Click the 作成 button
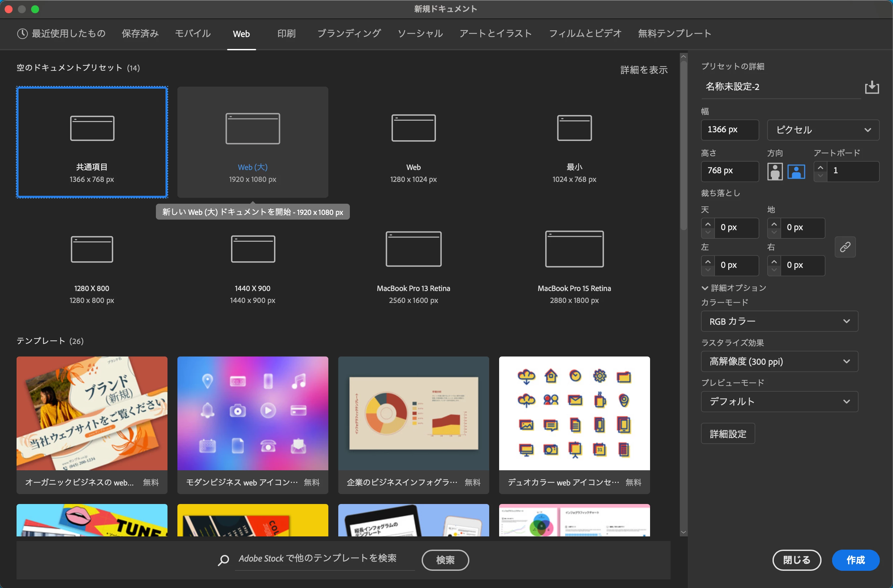The image size is (893, 588). tap(855, 560)
